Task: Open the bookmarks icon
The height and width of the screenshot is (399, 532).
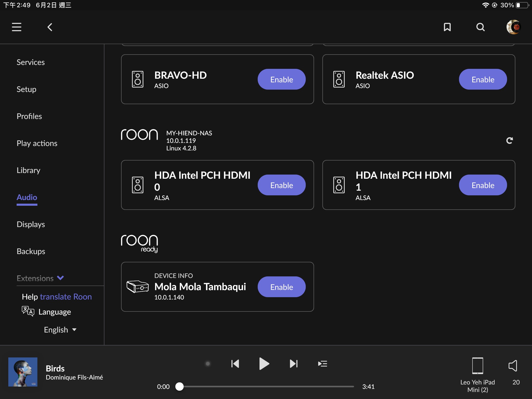Action: (447, 27)
